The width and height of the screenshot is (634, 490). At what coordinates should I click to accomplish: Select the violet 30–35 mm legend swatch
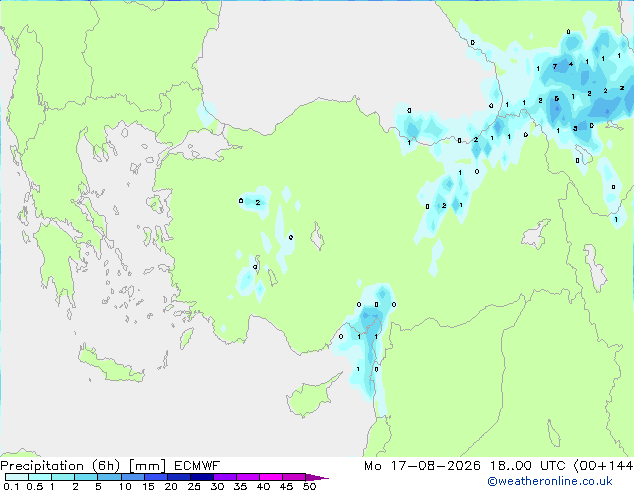pos(224,477)
